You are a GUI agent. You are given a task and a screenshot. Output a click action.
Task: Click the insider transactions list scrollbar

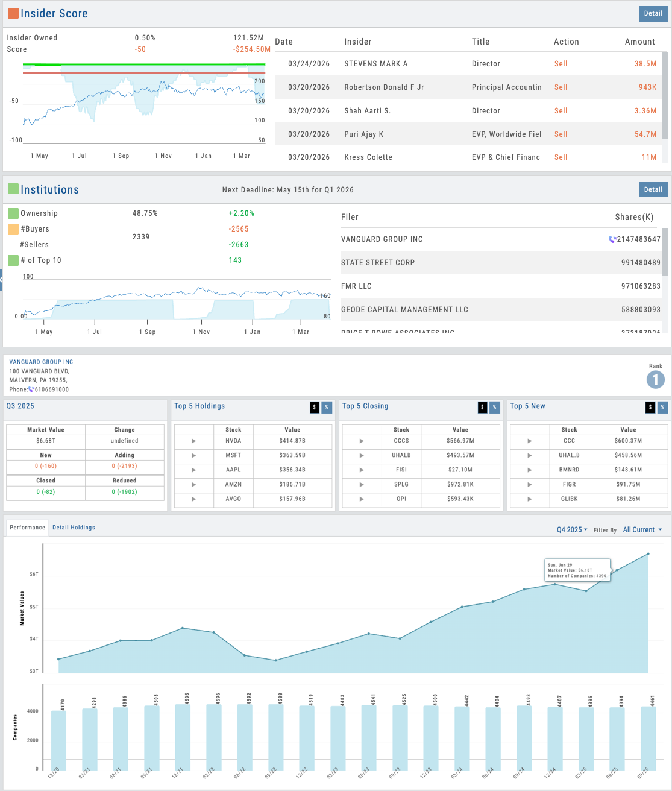pyautogui.click(x=665, y=96)
